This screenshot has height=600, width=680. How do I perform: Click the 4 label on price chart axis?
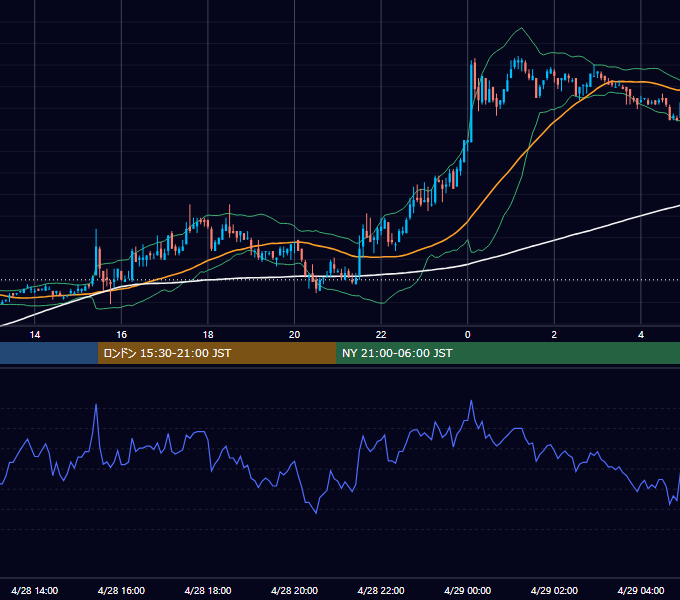(x=641, y=335)
